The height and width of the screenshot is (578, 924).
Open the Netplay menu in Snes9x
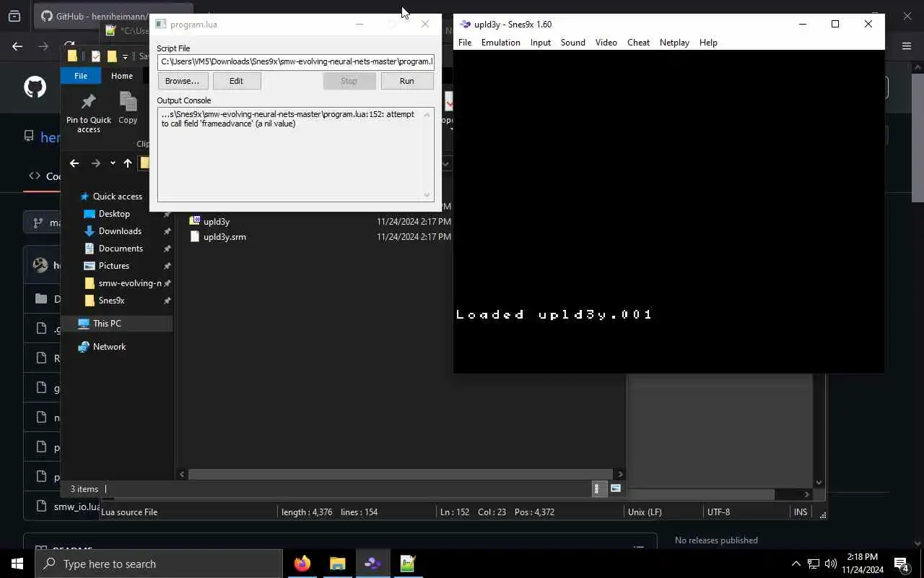(x=674, y=43)
